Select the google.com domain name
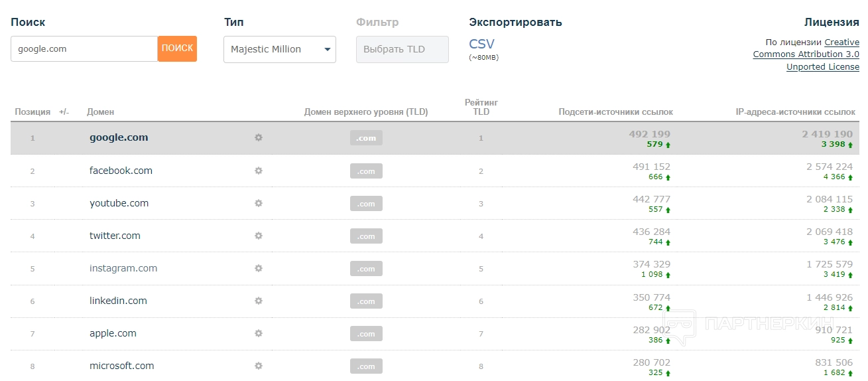868x381 pixels. click(x=119, y=137)
